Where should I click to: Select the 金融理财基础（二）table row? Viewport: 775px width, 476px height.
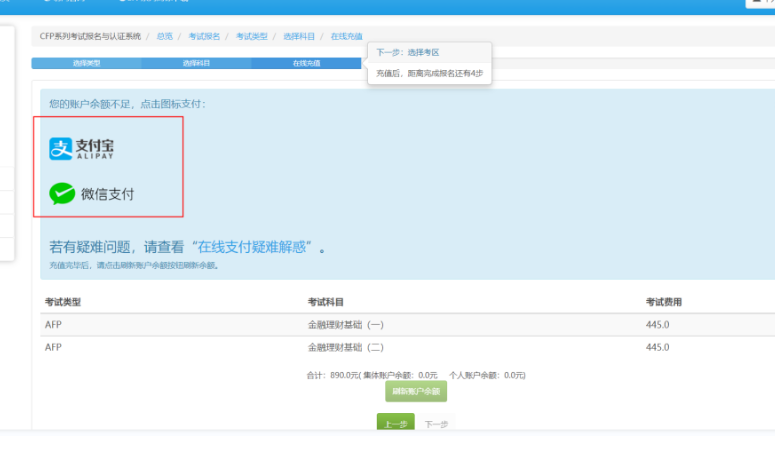tap(346, 347)
